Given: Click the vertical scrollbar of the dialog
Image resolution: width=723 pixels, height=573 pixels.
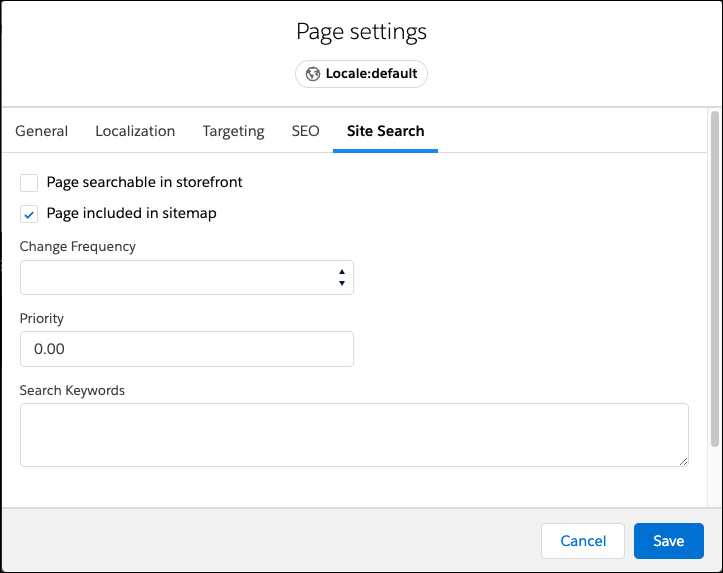Looking at the screenshot, I should (715, 279).
